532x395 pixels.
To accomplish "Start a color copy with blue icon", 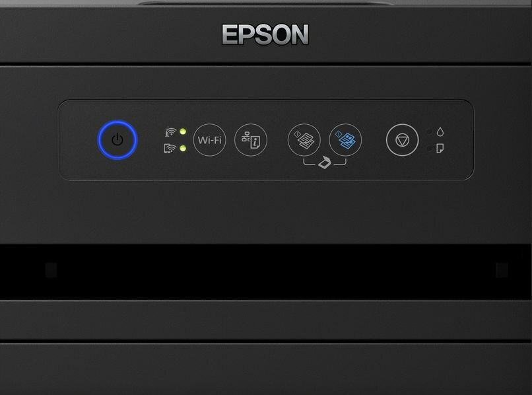I will click(345, 140).
